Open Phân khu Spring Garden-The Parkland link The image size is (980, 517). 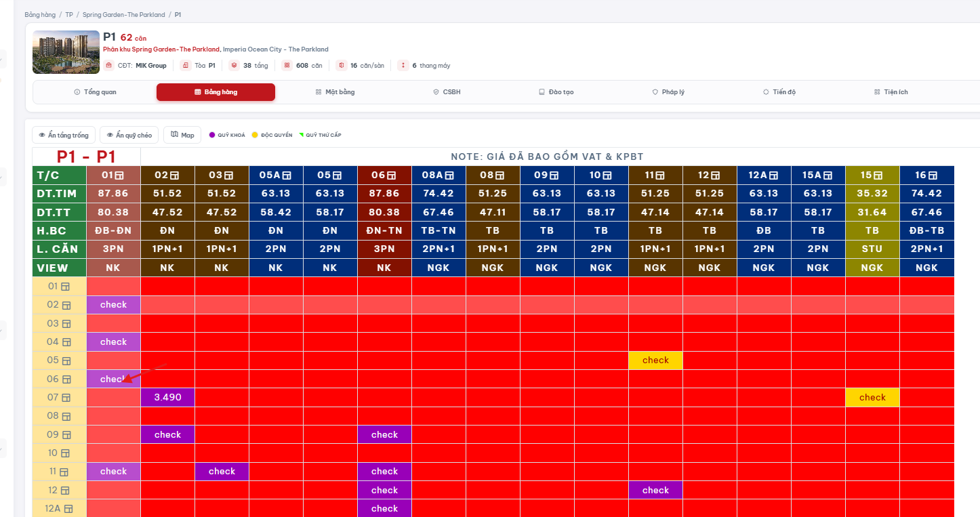pyautogui.click(x=162, y=49)
